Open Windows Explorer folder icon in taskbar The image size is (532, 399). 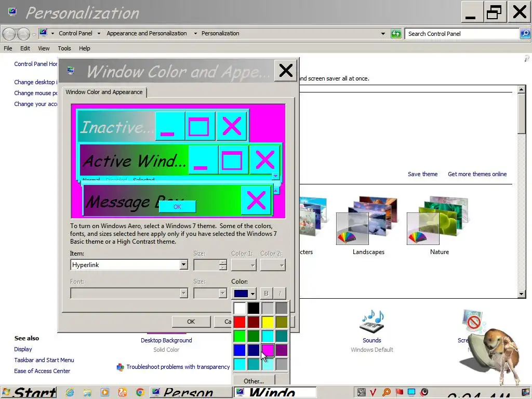point(87,393)
